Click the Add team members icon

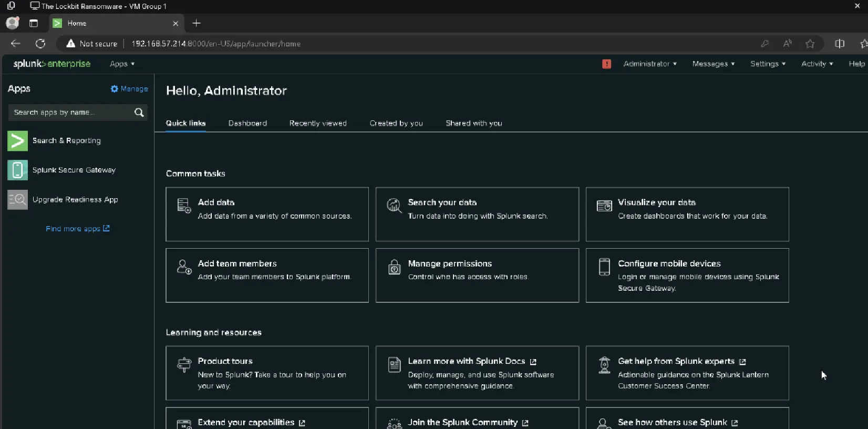click(x=184, y=267)
